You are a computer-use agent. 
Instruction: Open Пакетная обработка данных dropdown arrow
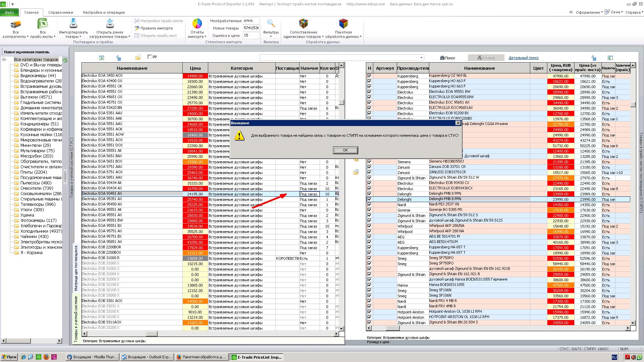click(361, 37)
